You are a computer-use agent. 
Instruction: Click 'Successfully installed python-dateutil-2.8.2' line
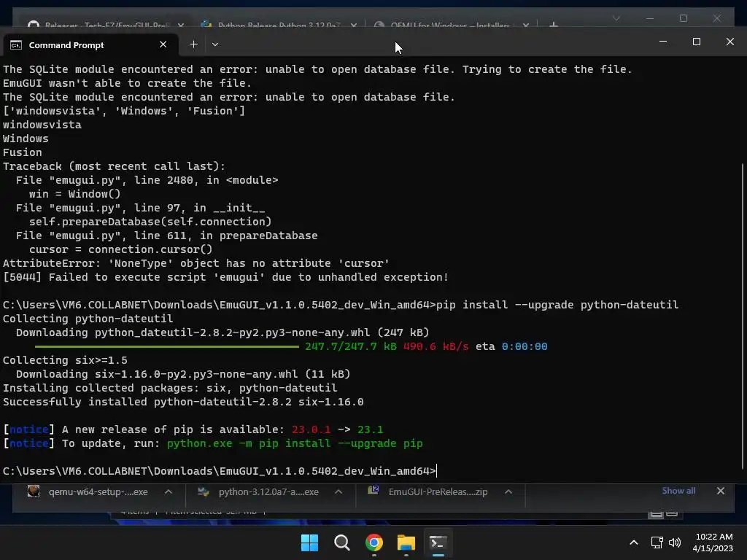point(183,402)
